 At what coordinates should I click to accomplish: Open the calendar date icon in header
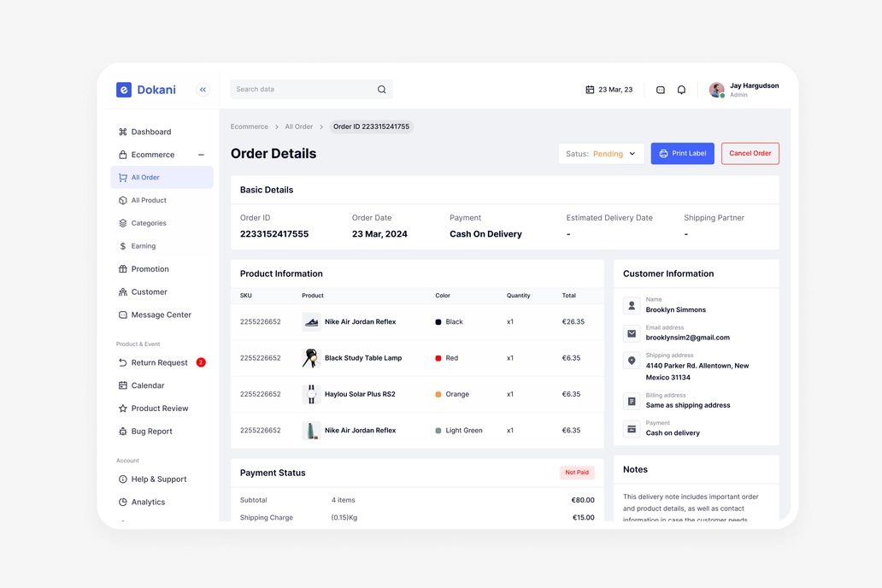tap(590, 90)
